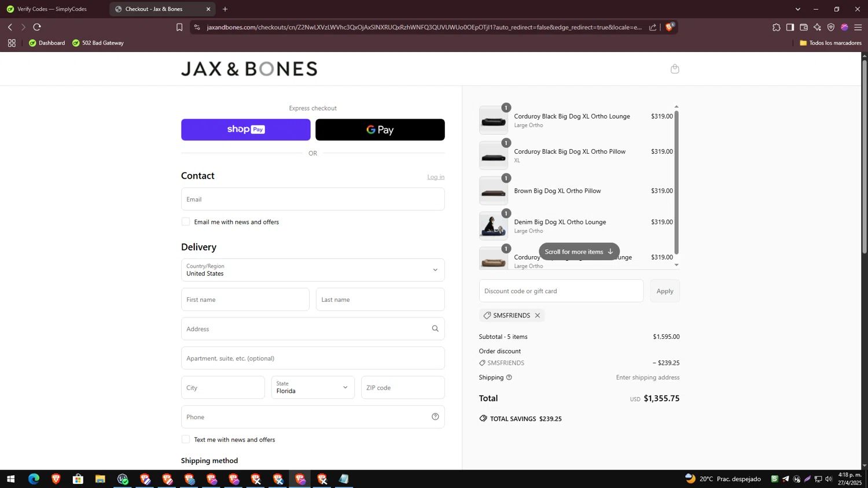This screenshot has height=488, width=868.
Task: Click the volume speaker tray icon
Action: click(x=829, y=479)
